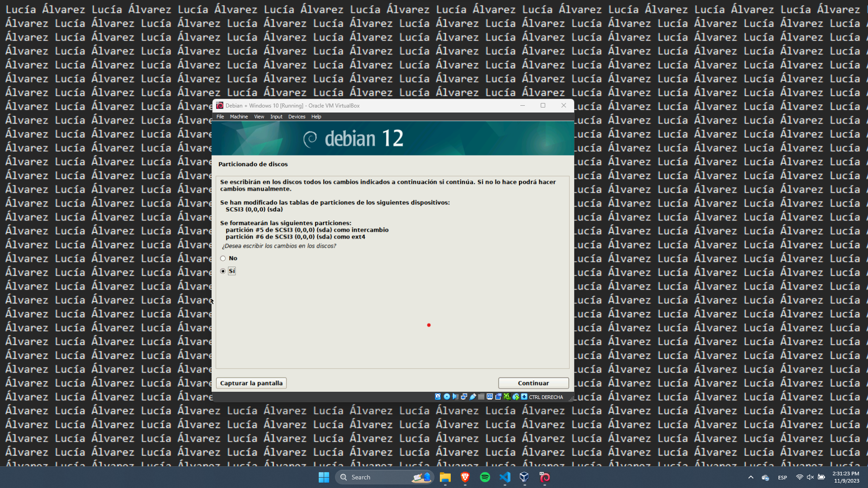Open the ESP language switcher
Viewport: 868px width, 488px height.
coord(783,478)
